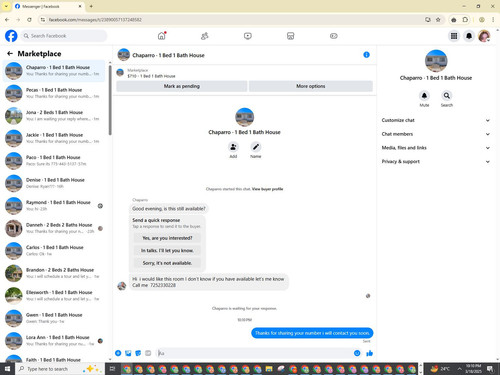Expand the Customize chat section
Image resolution: width=500 pixels, height=375 pixels.
click(435, 120)
